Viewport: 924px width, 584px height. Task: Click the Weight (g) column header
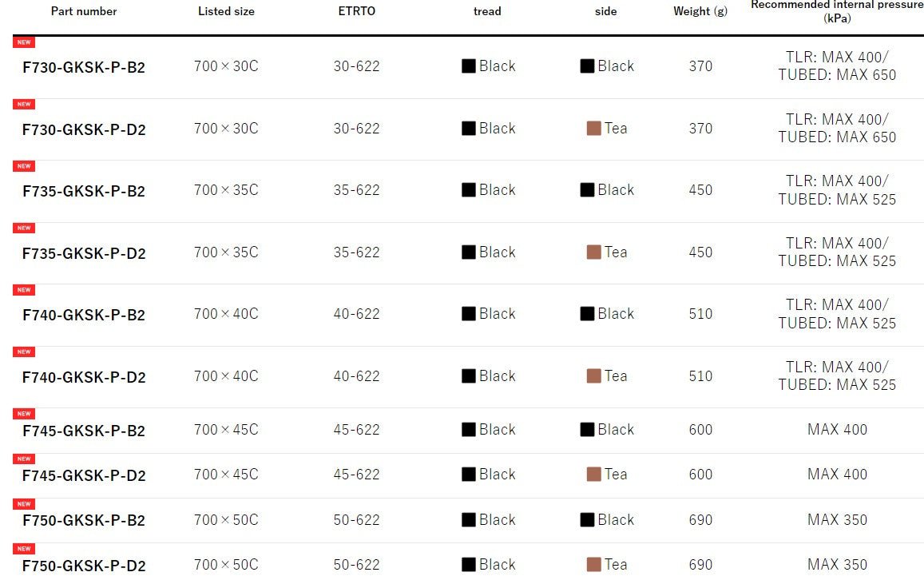click(x=700, y=11)
